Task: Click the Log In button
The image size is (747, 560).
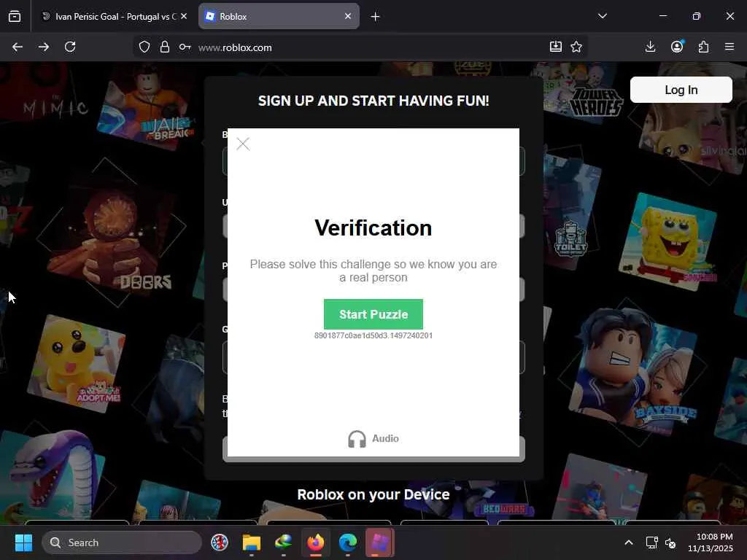Action: pos(681,90)
